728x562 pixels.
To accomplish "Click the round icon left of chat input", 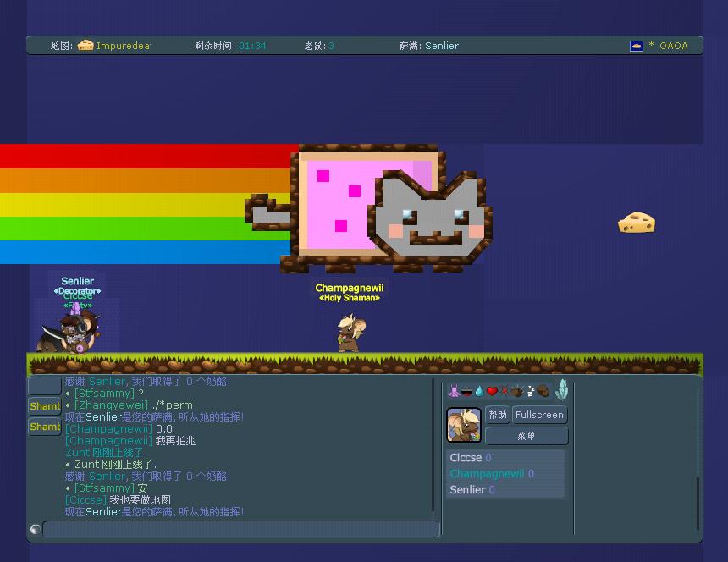I will pos(36,529).
